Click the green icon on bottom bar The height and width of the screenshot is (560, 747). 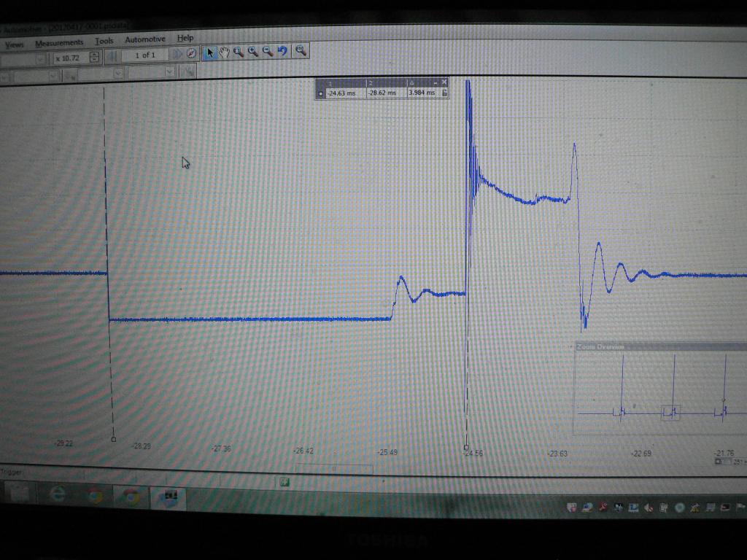pyautogui.click(x=285, y=483)
